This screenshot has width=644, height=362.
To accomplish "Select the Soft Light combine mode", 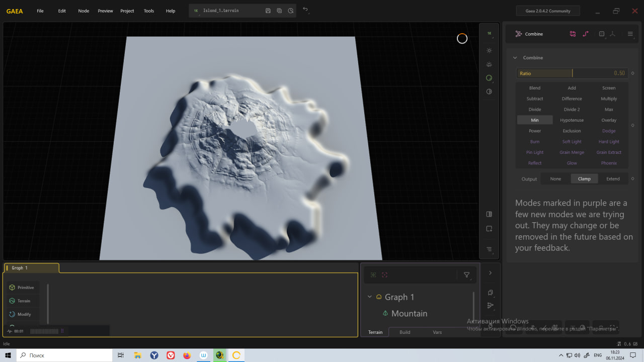I will pos(572,142).
